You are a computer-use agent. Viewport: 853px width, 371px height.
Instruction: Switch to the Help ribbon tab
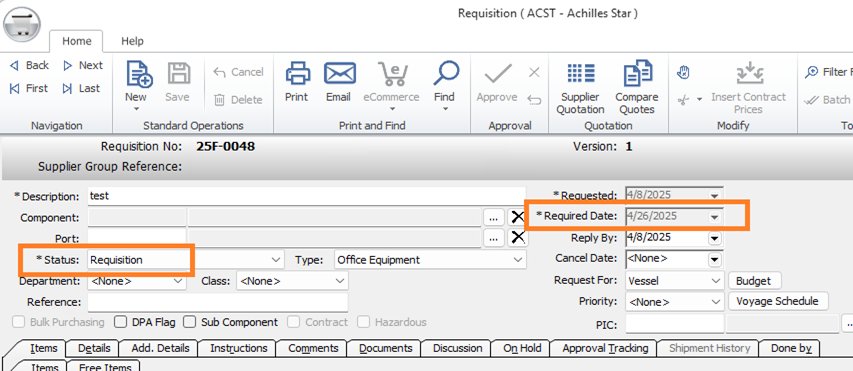coord(132,41)
